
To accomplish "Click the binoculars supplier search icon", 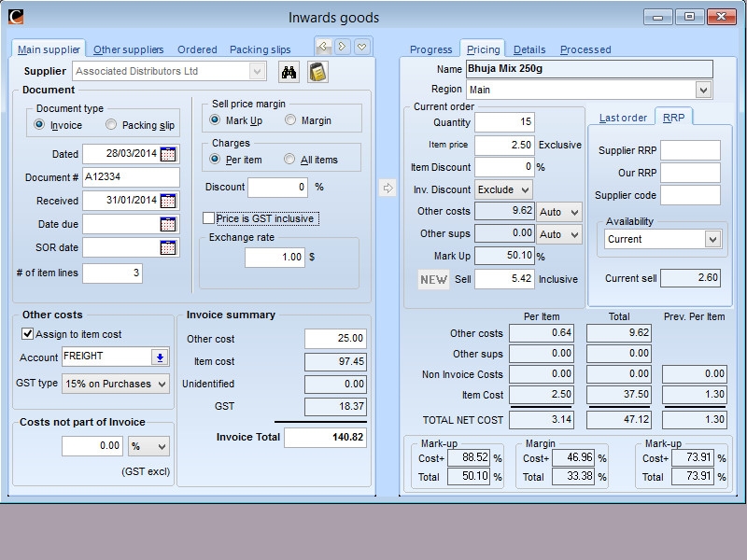I will [x=289, y=73].
